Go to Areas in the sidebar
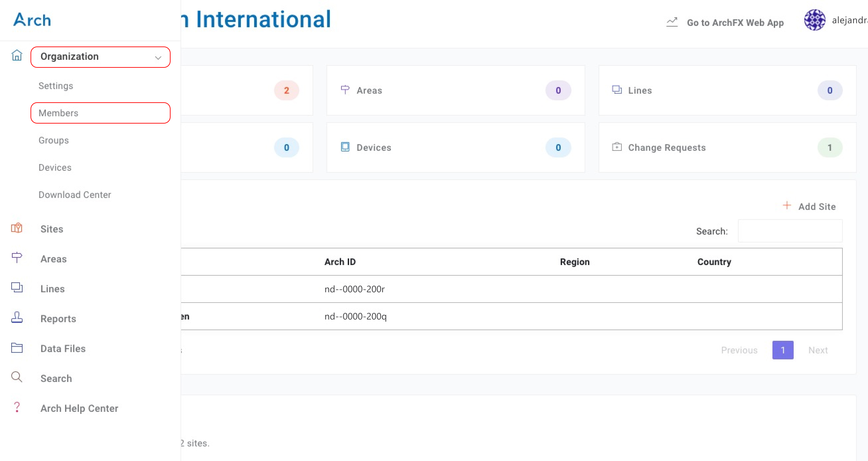Screen dimensions: 868x461 (x=53, y=259)
